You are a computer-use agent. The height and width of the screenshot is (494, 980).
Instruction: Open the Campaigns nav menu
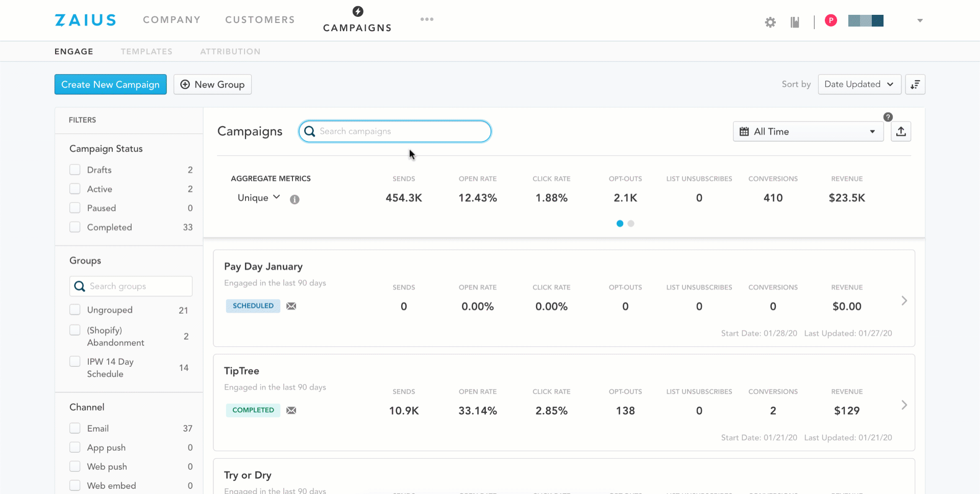pyautogui.click(x=357, y=28)
